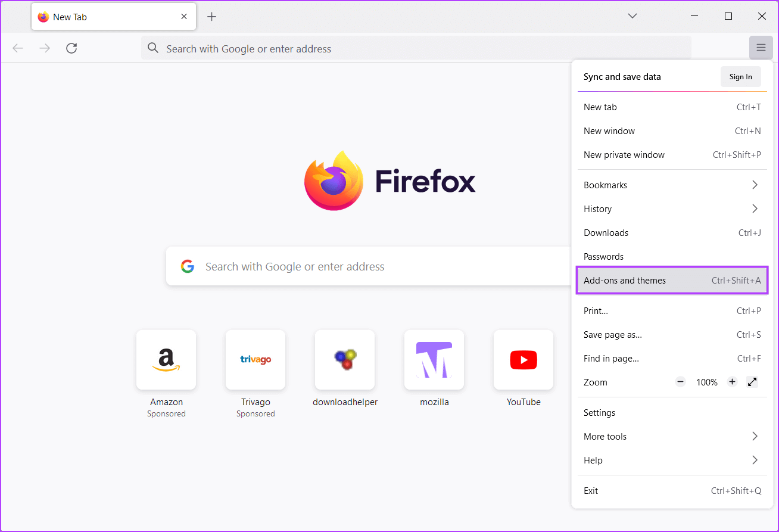This screenshot has width=779, height=532.
Task: Open Settings from the menu
Action: point(672,413)
